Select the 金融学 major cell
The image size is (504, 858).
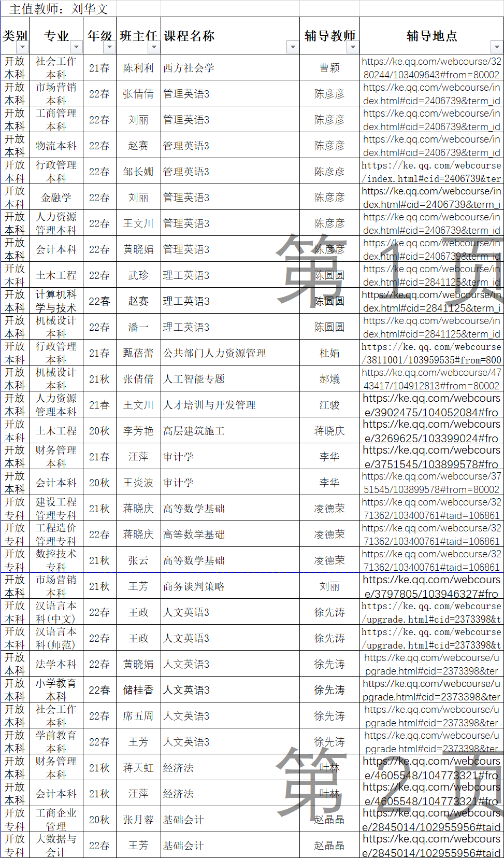(x=56, y=197)
